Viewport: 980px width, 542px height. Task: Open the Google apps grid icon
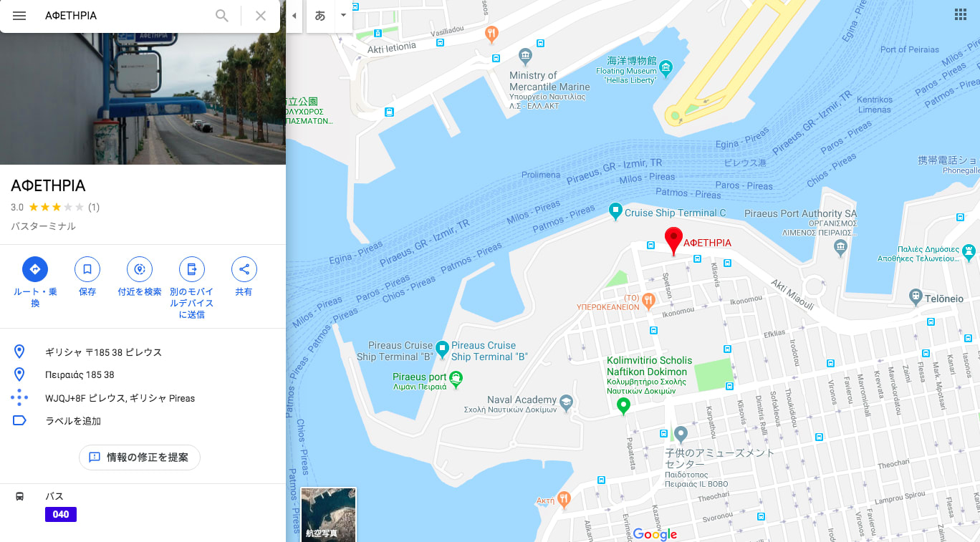click(961, 15)
